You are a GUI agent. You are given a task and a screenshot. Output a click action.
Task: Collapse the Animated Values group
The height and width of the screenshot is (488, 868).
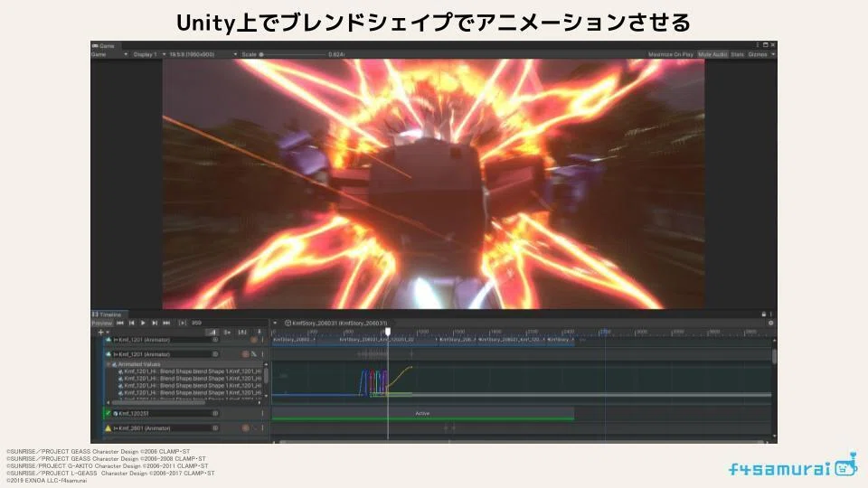[x=108, y=364]
